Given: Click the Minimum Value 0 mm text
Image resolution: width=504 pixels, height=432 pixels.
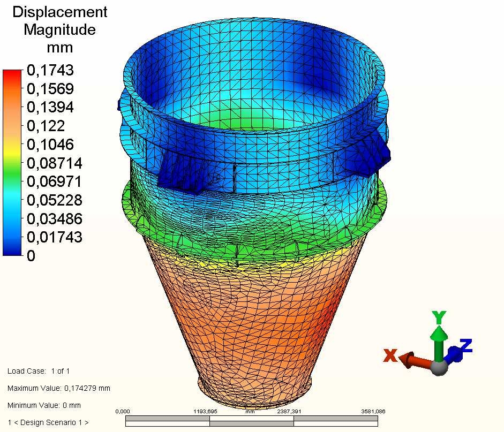Looking at the screenshot, I should click(44, 405).
